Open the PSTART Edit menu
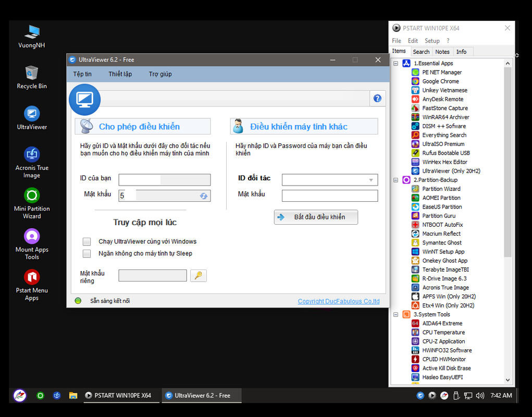The image size is (532, 417). [x=413, y=41]
